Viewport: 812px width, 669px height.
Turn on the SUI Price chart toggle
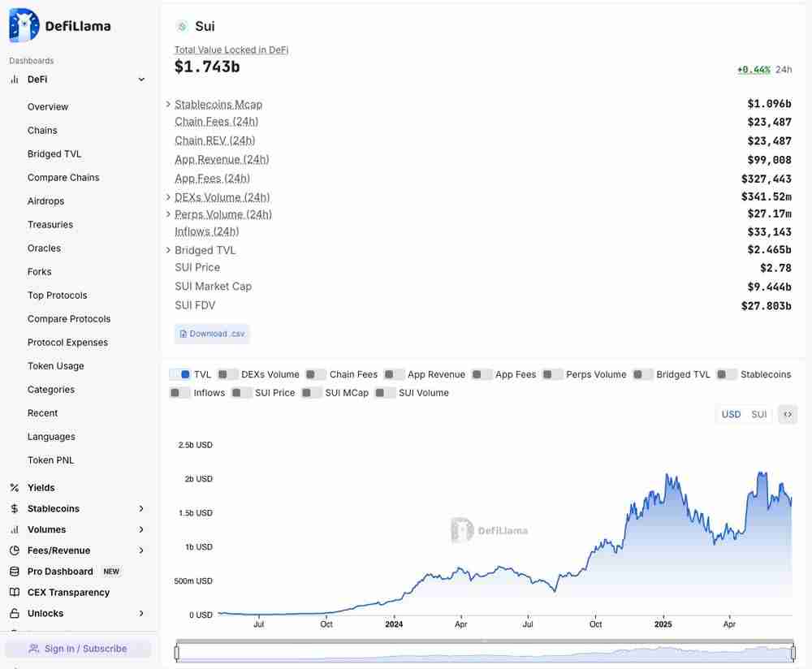click(241, 393)
